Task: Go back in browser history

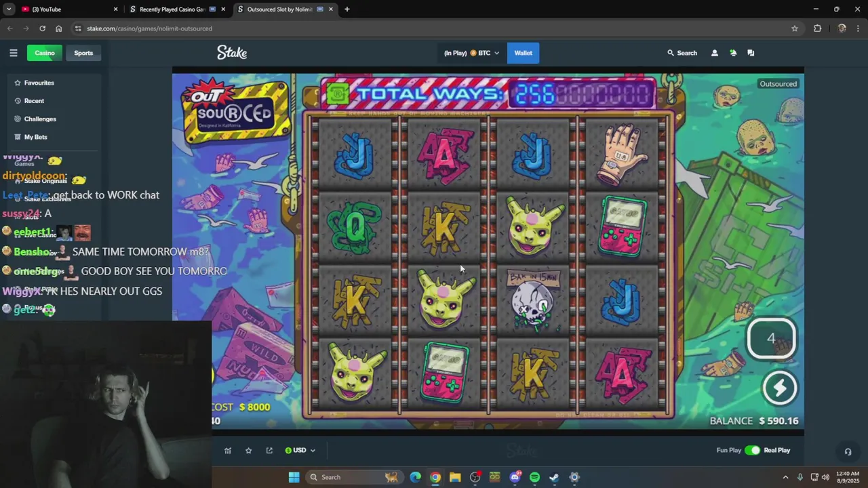Action: 9,28
